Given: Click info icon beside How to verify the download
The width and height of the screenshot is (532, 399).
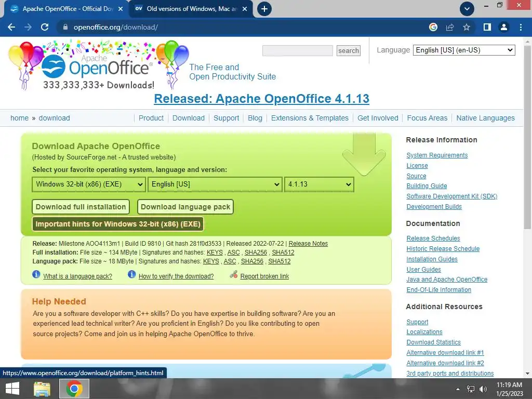Looking at the screenshot, I should pos(131,274).
